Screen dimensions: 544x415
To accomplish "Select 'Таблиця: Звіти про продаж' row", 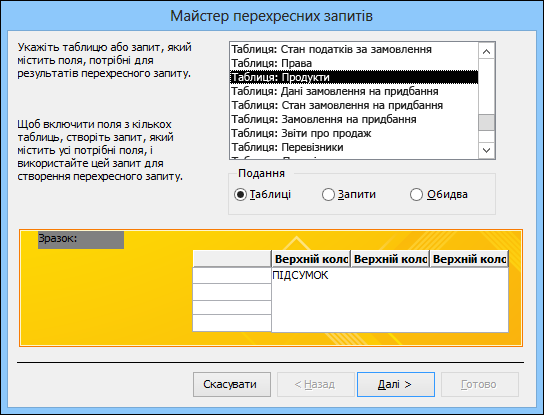I will (354, 133).
